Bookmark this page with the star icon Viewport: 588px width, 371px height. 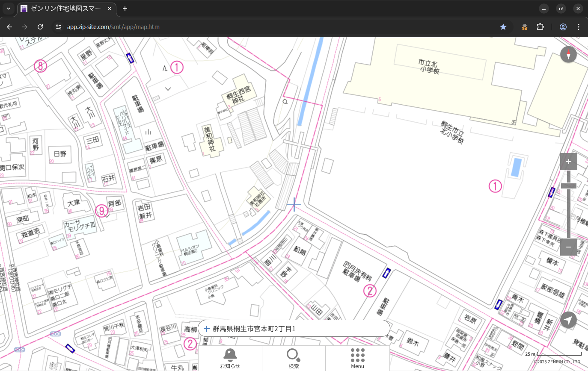point(503,27)
